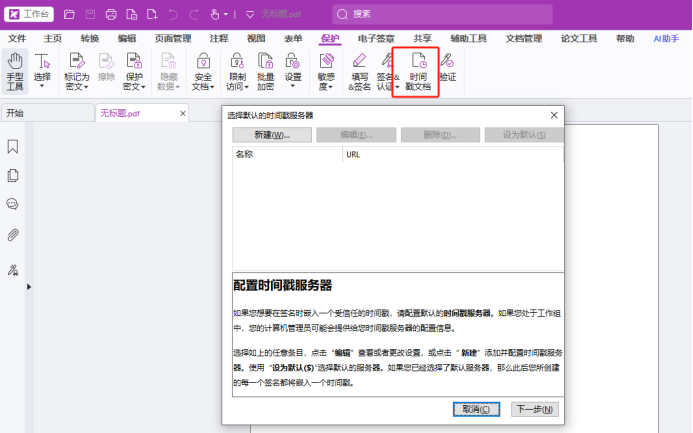This screenshot has height=433, width=693.
Task: Click the Cancel (取消) button in dialog
Action: coord(475,409)
